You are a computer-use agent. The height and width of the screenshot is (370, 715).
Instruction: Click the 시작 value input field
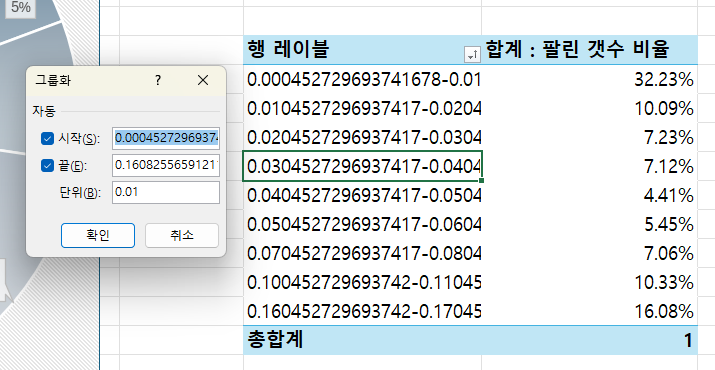tap(166, 138)
